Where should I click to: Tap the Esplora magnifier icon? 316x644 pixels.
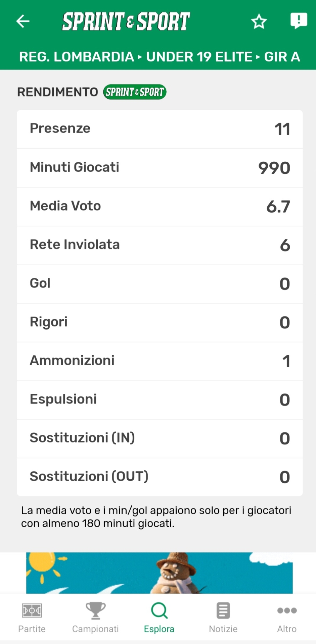coord(159,610)
